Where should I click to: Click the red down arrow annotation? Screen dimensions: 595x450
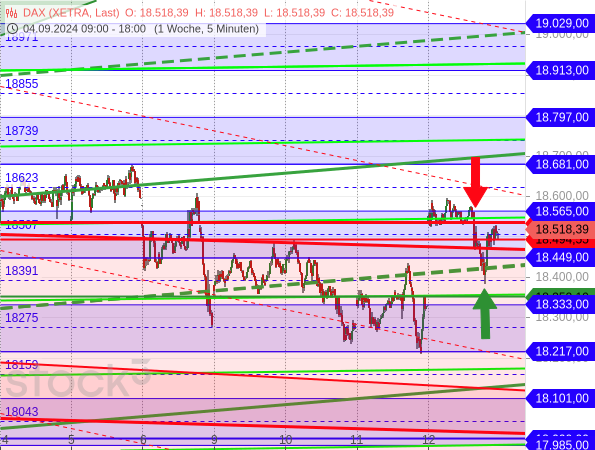coord(475,182)
